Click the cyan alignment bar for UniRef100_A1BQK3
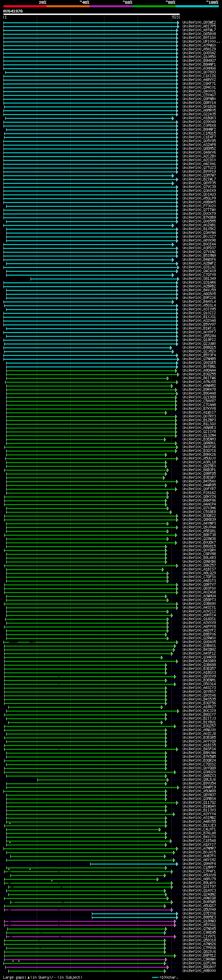This screenshot has height=980, width=222. coord(89,118)
